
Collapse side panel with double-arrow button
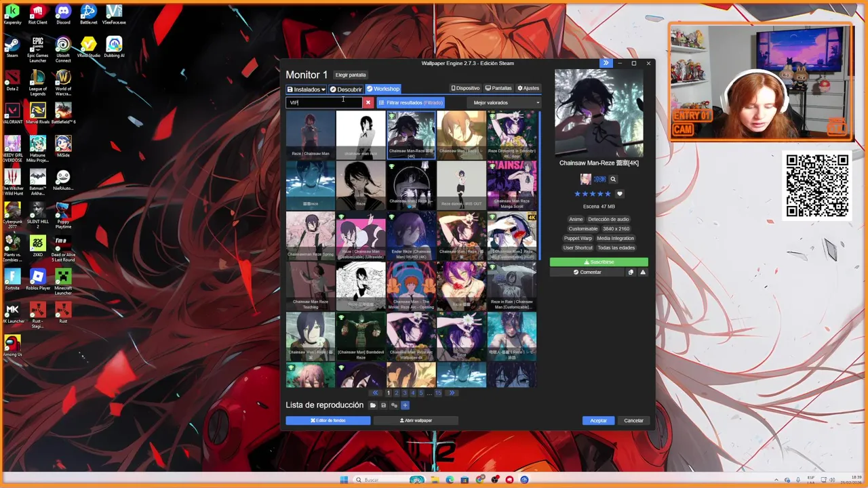point(606,63)
